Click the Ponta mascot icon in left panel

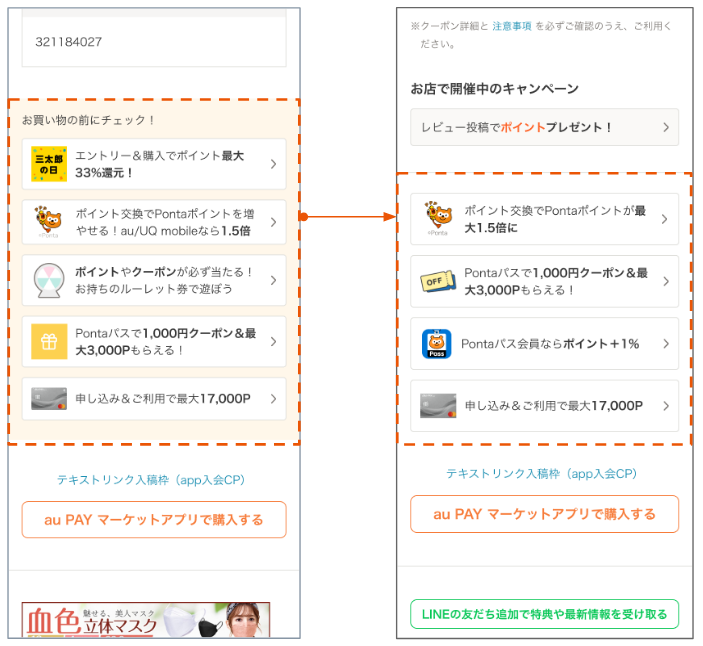(48, 222)
